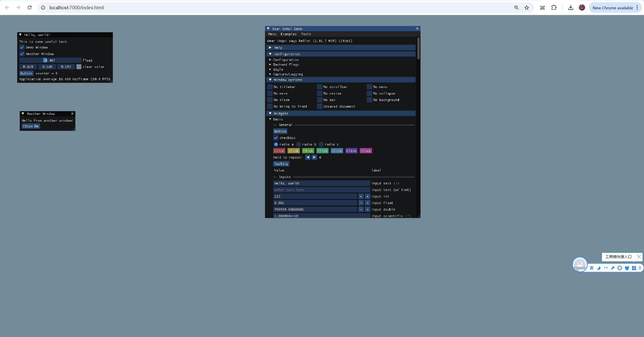
Task: Collapse the top-level Configuration header
Action: pos(341,54)
